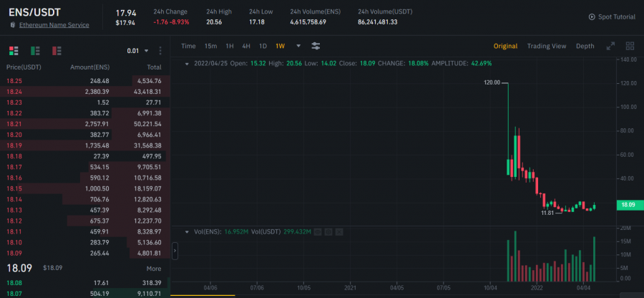The width and height of the screenshot is (644, 298).
Task: Click the 24h Change value -1.76 -8.93%
Action: [x=171, y=22]
